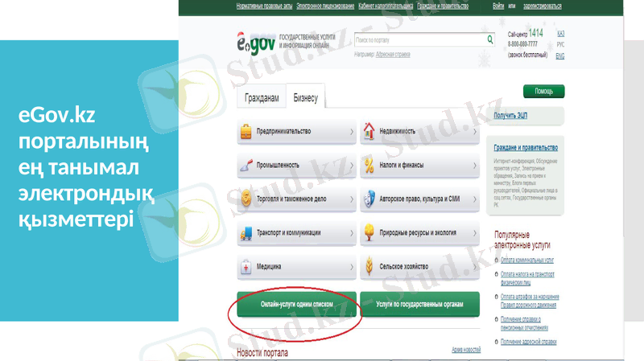The width and height of the screenshot is (644, 361).
Task: Click the Торговля и таможенное дело coin icon
Action: (x=246, y=199)
